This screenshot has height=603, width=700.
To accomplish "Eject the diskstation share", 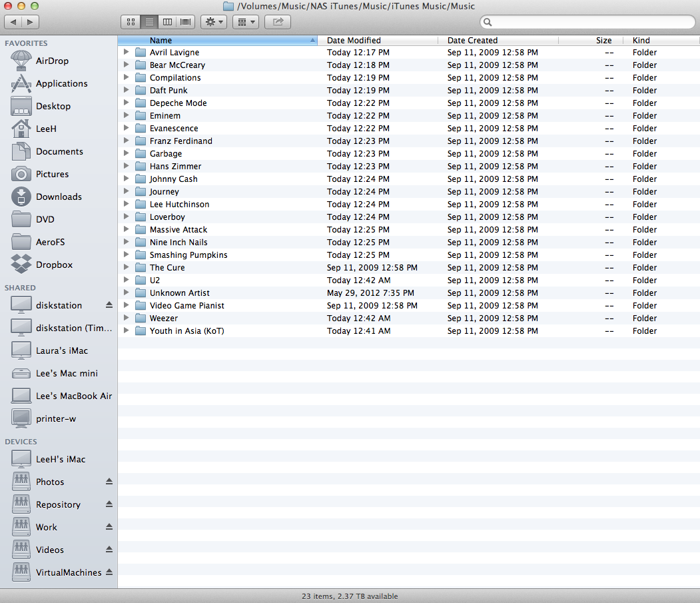I will tap(109, 305).
